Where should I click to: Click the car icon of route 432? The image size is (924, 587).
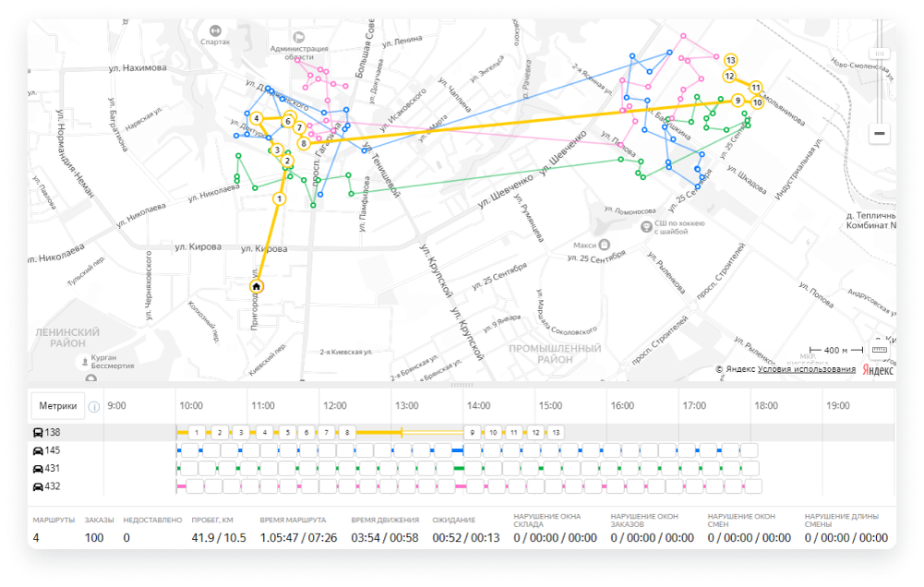tap(38, 486)
